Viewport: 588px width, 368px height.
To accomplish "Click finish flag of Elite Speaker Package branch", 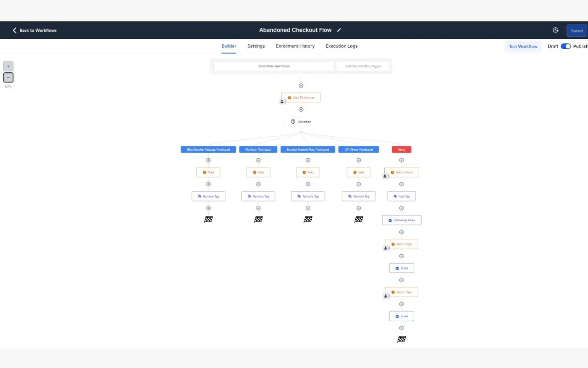I will (208, 220).
